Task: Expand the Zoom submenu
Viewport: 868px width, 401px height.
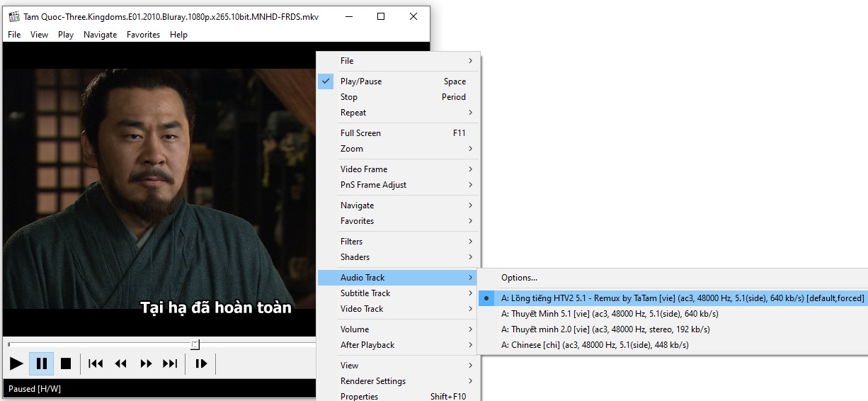Action: [x=399, y=149]
